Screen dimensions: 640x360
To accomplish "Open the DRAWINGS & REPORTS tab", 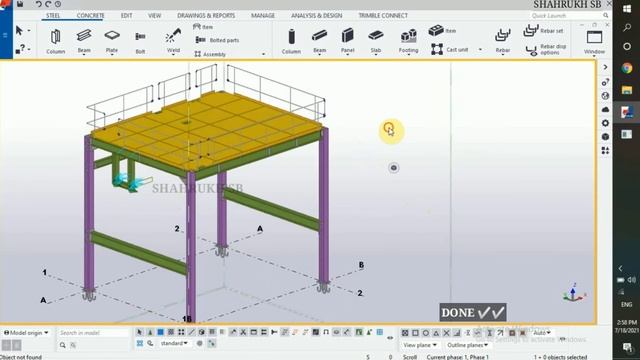I will pos(206,16).
